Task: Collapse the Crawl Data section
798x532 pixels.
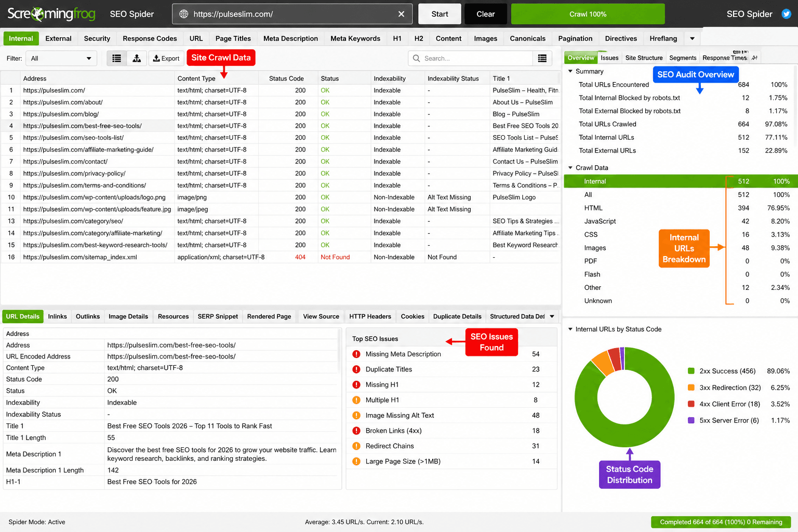Action: point(570,168)
